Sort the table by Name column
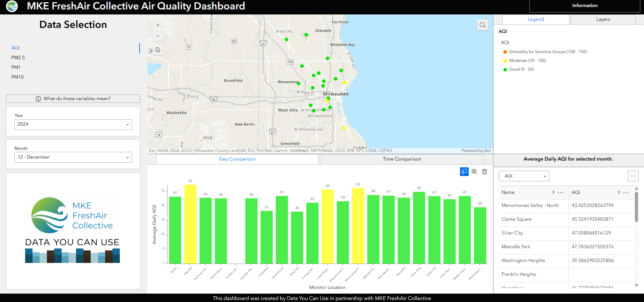The height and width of the screenshot is (302, 644). point(553,192)
